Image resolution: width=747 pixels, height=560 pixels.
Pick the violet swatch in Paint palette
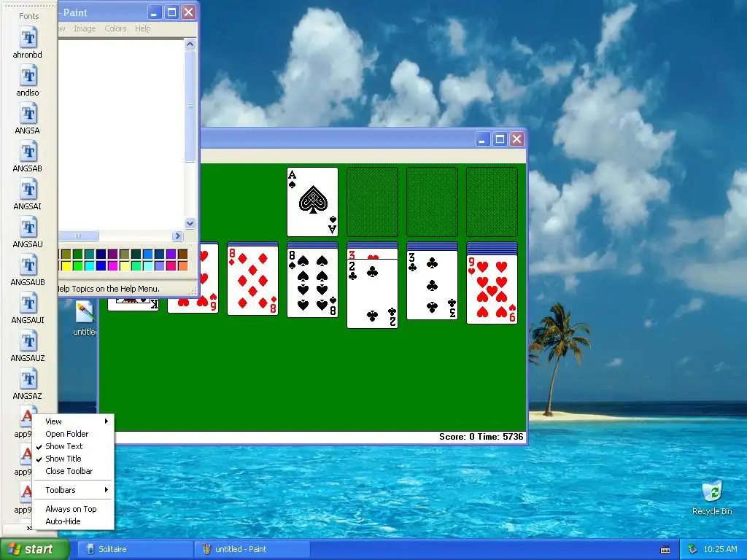click(x=171, y=254)
